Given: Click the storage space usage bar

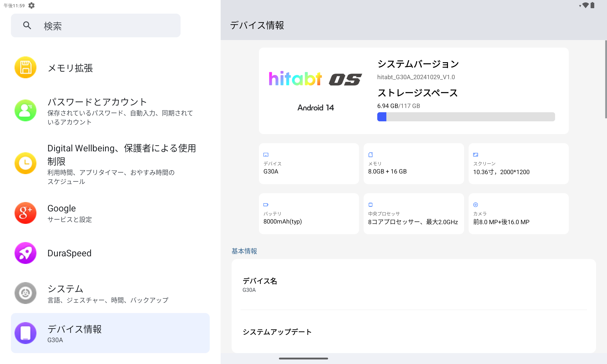Looking at the screenshot, I should click(466, 117).
